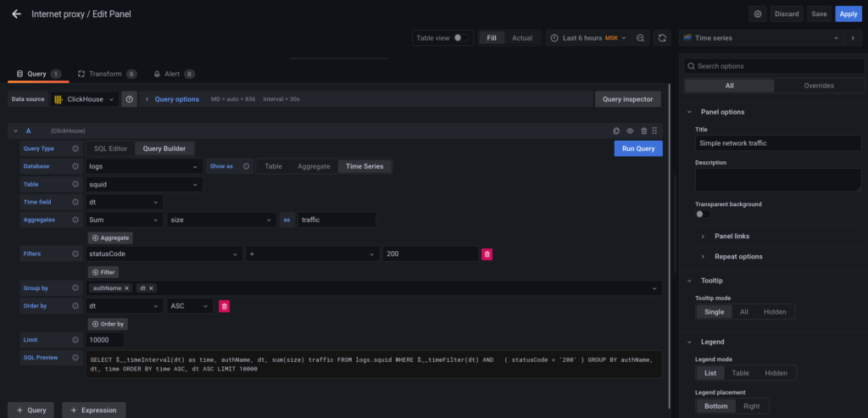Toggle Table view switch
The width and height of the screenshot is (868, 418).
pos(461,38)
